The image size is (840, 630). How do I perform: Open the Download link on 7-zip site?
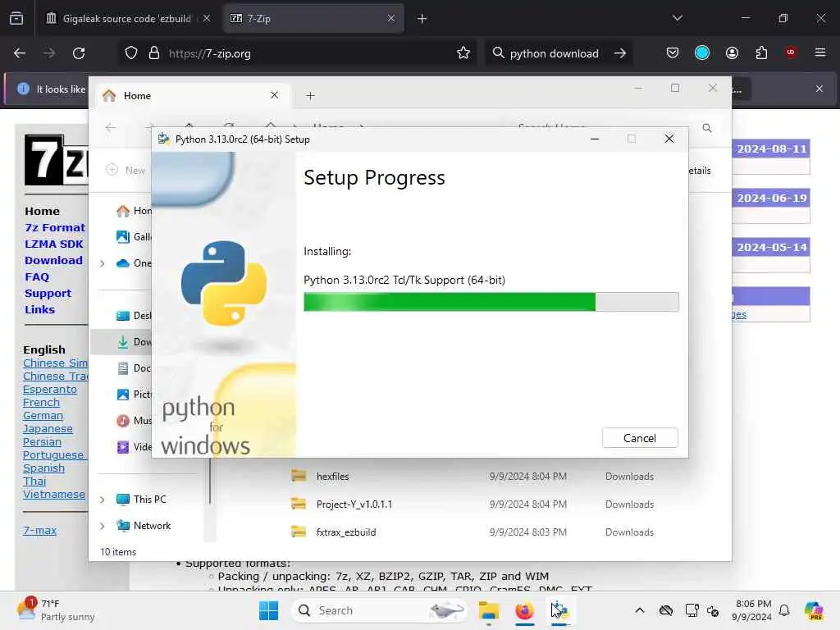pos(53,260)
